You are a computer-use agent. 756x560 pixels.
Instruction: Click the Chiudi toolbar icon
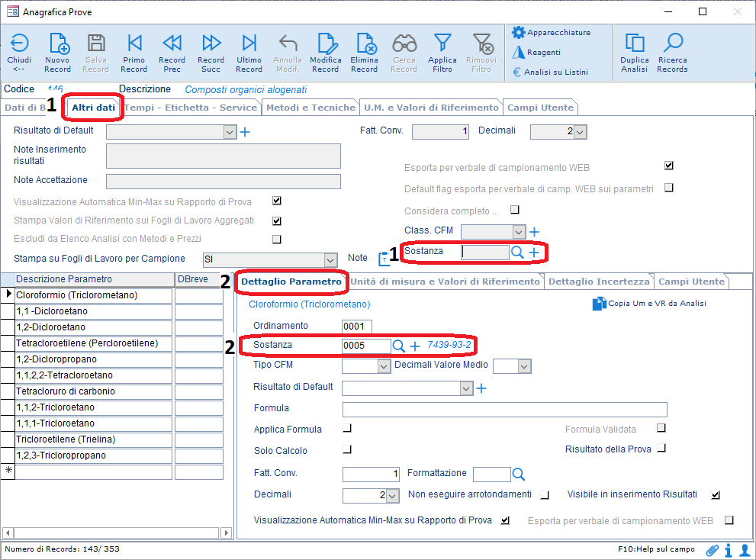(x=19, y=53)
